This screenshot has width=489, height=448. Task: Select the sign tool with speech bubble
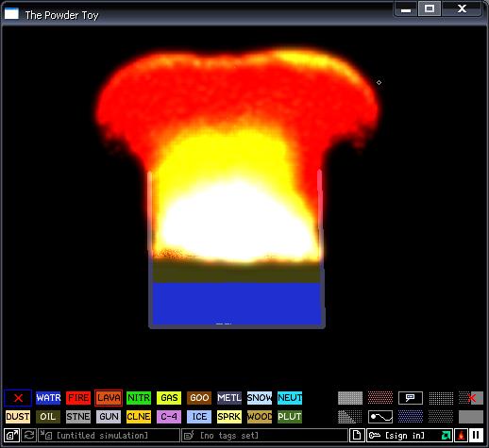[x=411, y=398]
